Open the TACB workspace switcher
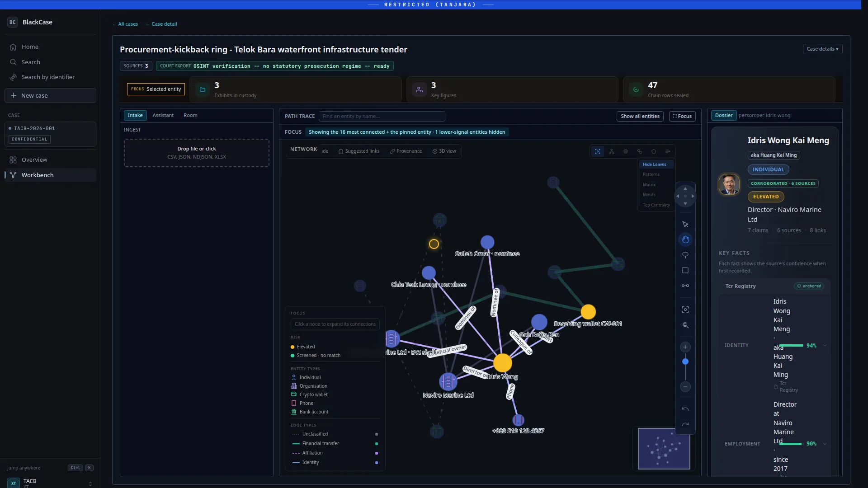868x488 pixels. point(50,483)
